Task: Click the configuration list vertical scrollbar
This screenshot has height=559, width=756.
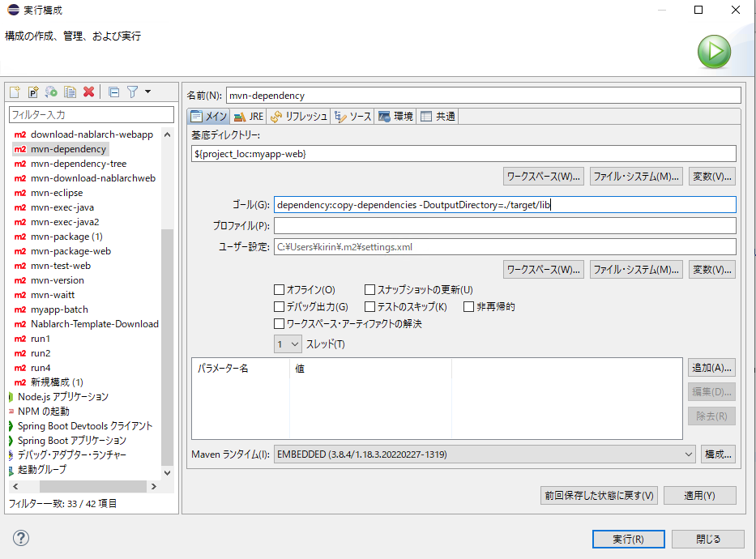Action: 167,347
